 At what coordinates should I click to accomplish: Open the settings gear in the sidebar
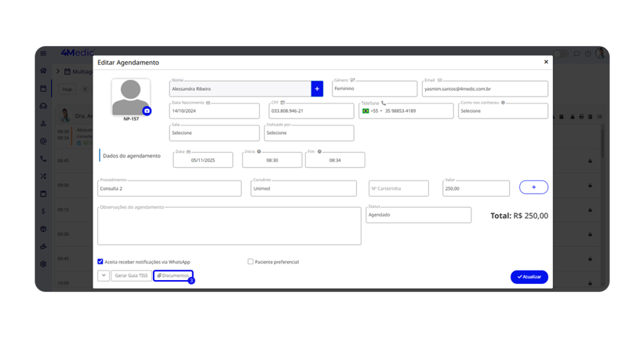click(x=43, y=264)
